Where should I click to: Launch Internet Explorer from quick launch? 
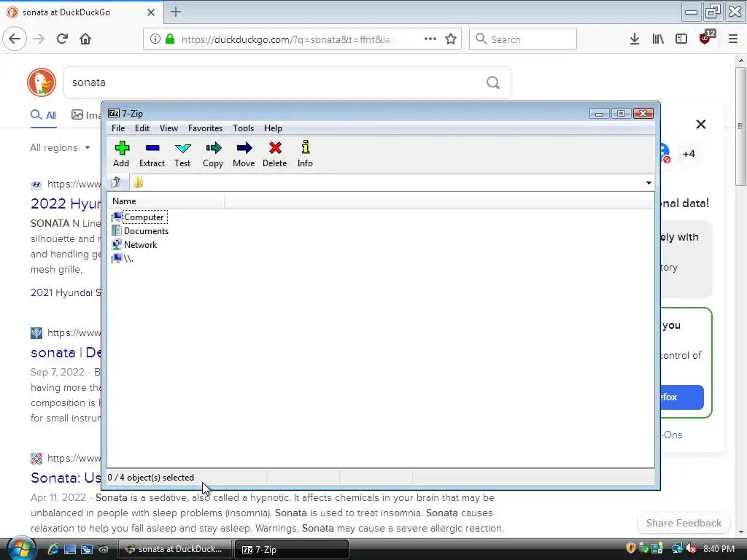click(53, 549)
